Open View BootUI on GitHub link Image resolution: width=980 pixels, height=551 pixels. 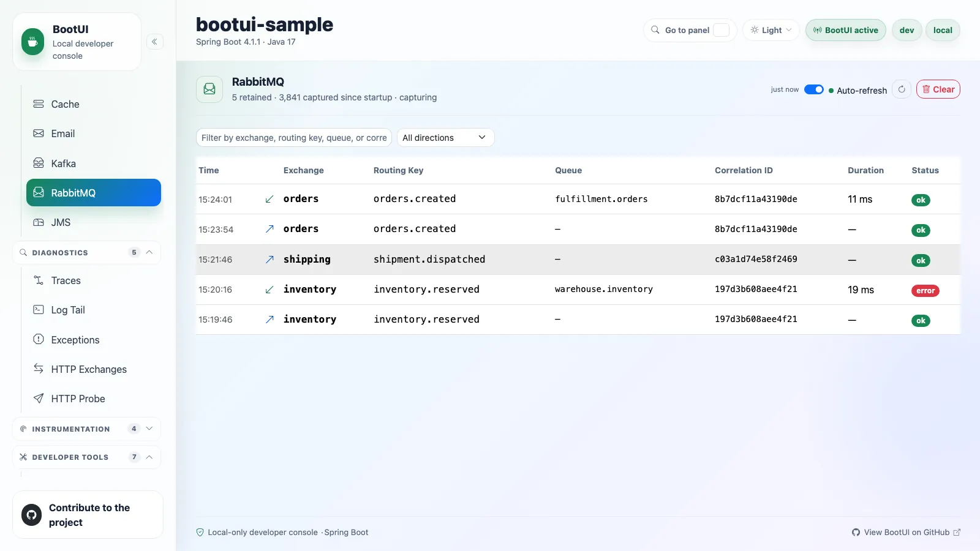[906, 533]
